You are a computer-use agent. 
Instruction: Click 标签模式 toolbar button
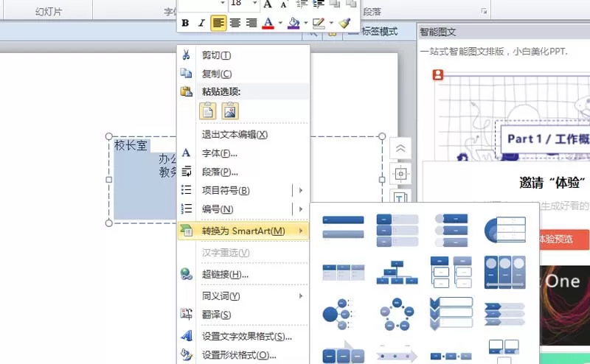tap(373, 32)
